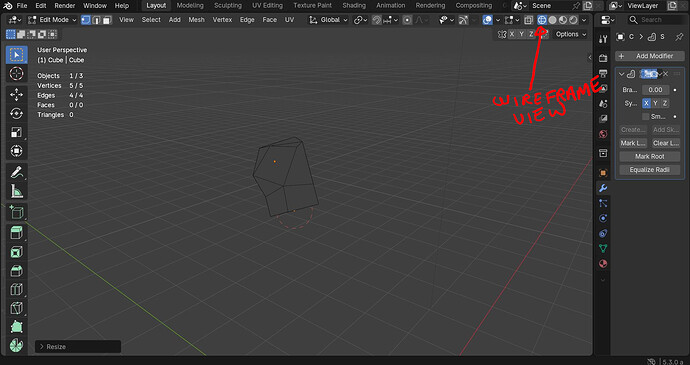Open the Object Data properties tab
The height and width of the screenshot is (365, 690).
point(603,249)
